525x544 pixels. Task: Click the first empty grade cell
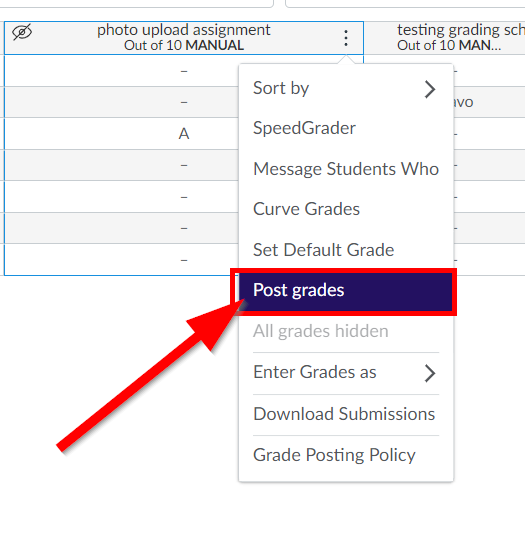coord(121,71)
